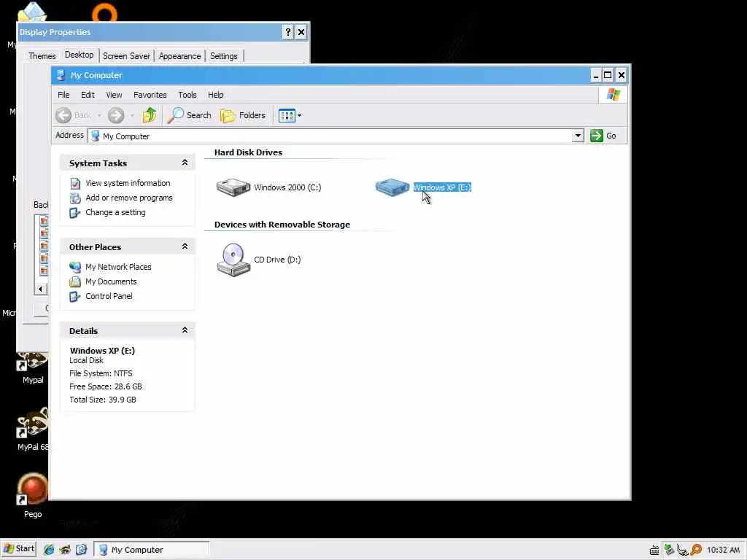Click the green network tray icon
747x560 pixels.
pyautogui.click(x=669, y=550)
